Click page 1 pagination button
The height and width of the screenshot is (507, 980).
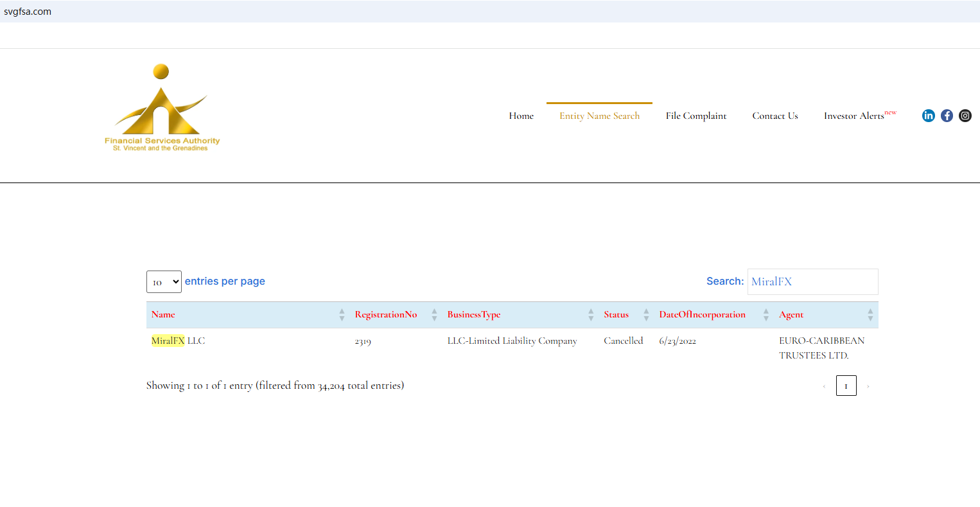tap(846, 386)
